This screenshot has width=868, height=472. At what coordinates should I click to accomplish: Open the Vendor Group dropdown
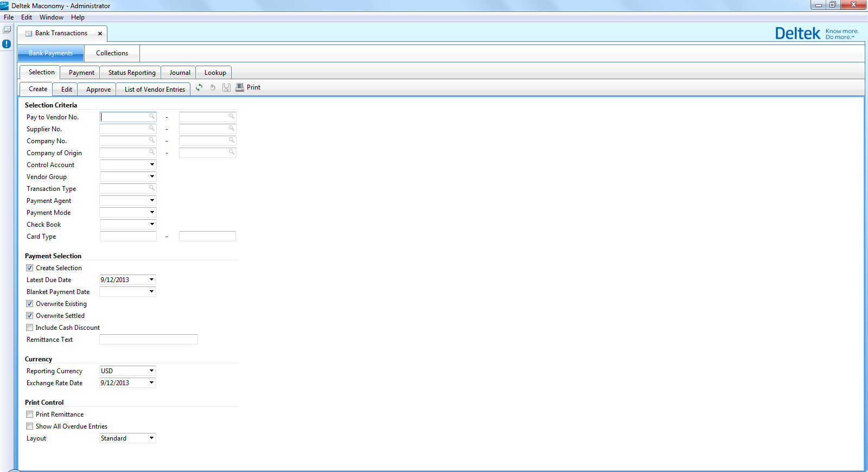point(152,176)
